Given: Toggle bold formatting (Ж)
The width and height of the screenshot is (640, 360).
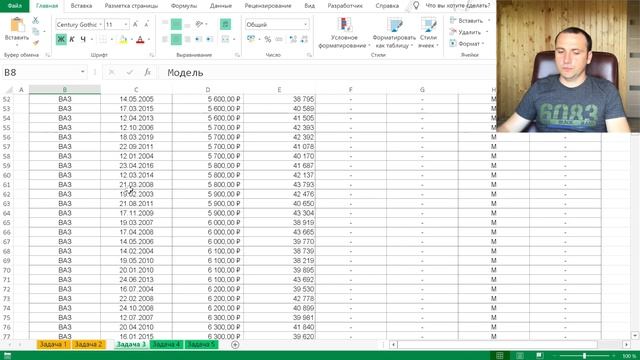Looking at the screenshot, I should point(61,39).
